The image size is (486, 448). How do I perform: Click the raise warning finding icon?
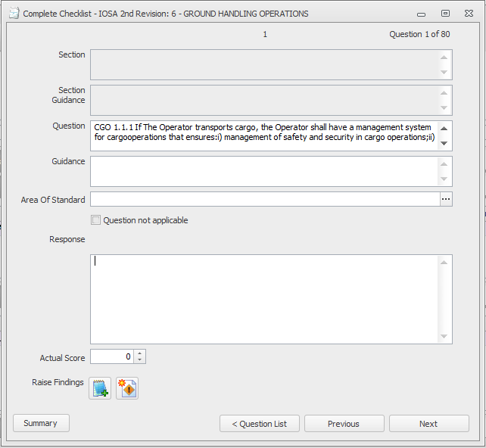127,388
